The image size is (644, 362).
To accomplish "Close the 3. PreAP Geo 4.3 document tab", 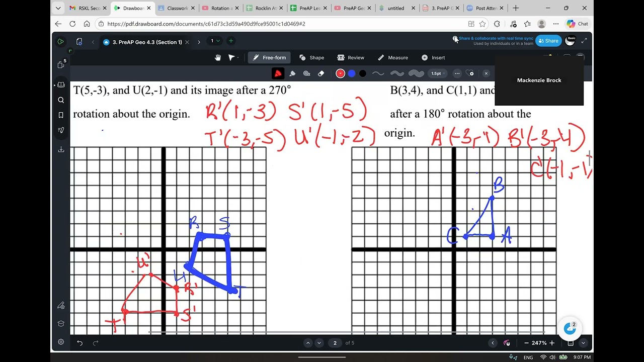I will [187, 42].
